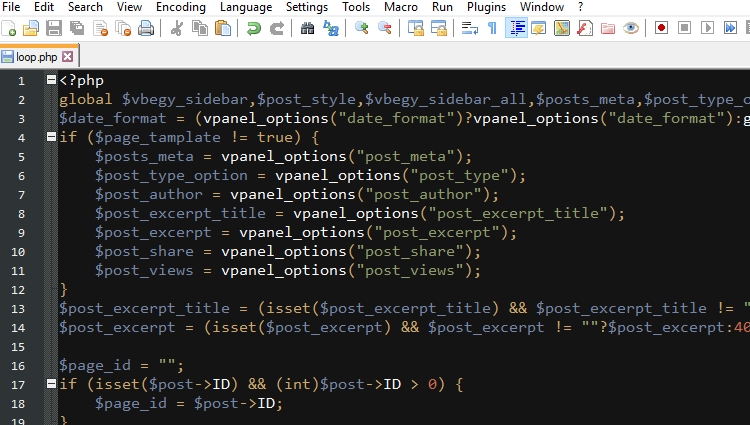Click the text "$posts_meta" on line 5

coord(144,156)
